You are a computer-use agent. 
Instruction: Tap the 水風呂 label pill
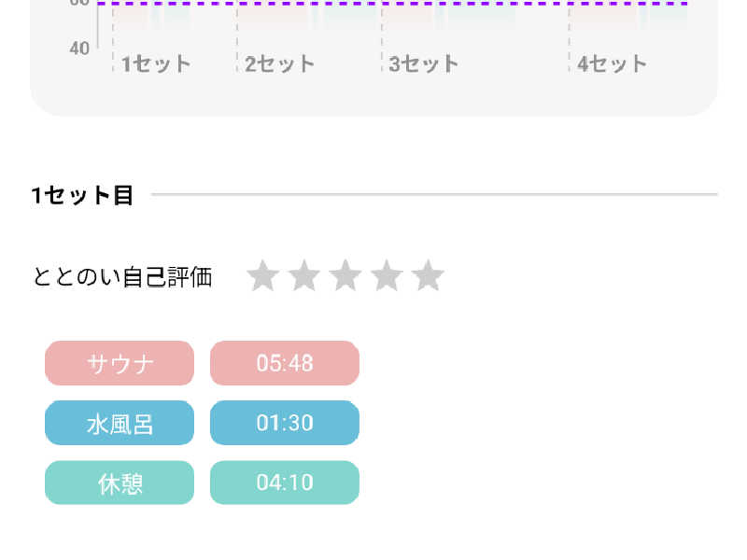pos(120,423)
